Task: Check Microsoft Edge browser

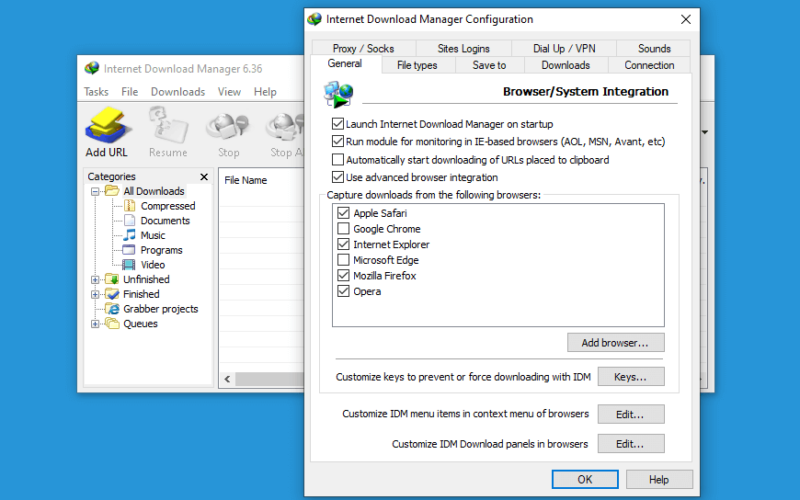Action: 343,260
